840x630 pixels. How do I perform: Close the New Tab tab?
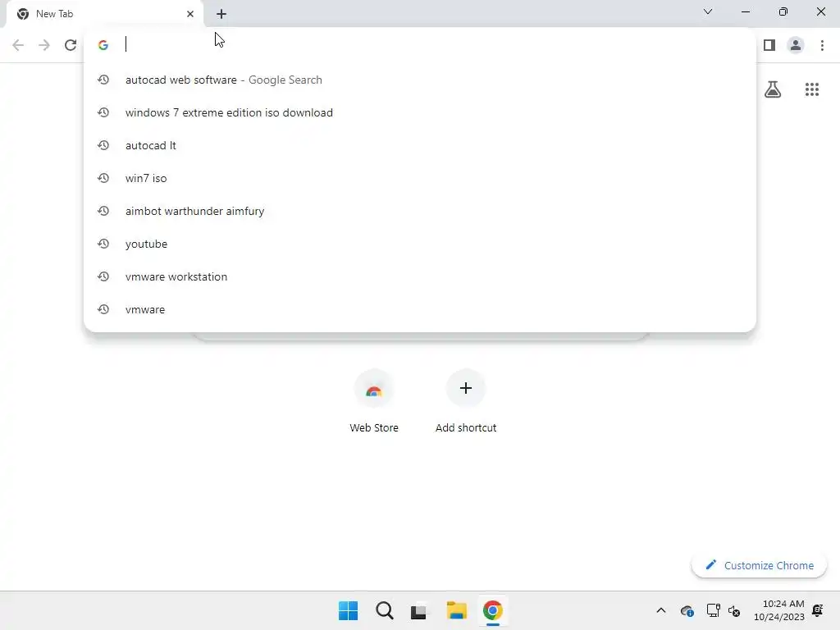click(x=190, y=14)
